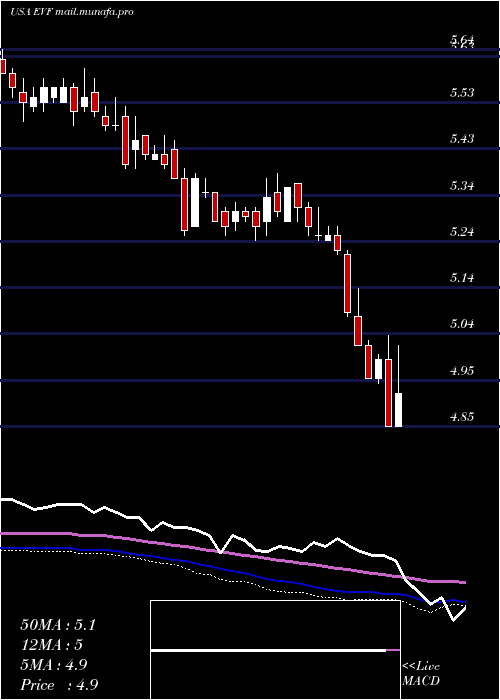Select the 5.43 price axis label

[x=462, y=139]
